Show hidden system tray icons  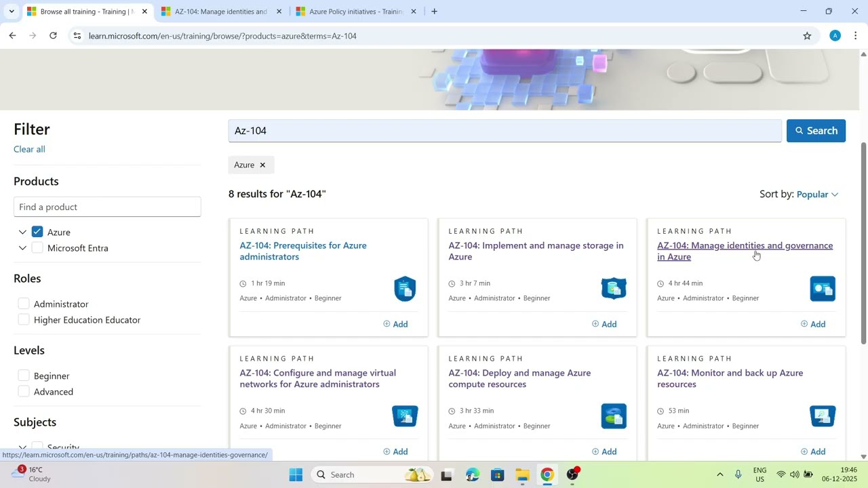[719, 474]
